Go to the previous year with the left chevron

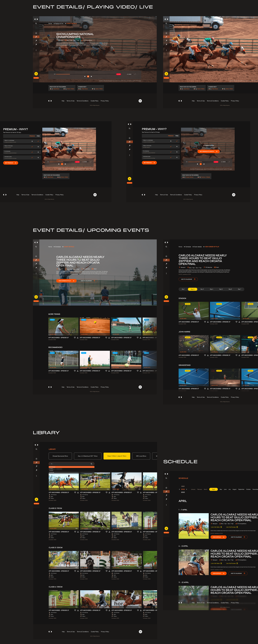(179, 489)
